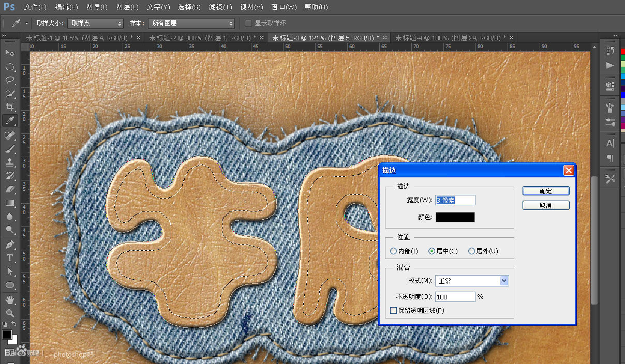This screenshot has height=364, width=625.
Task: Select the Lasso tool
Action: 10,80
